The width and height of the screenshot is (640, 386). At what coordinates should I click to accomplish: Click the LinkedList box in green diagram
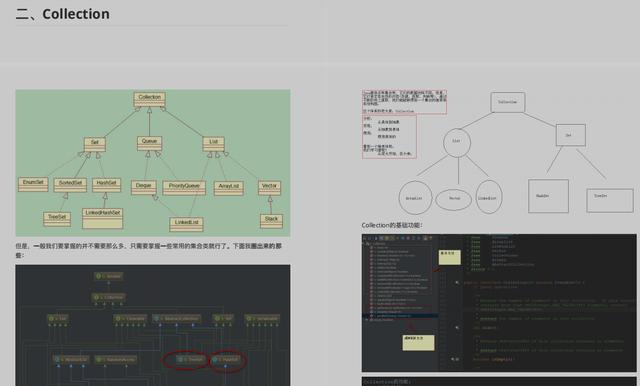pyautogui.click(x=187, y=224)
